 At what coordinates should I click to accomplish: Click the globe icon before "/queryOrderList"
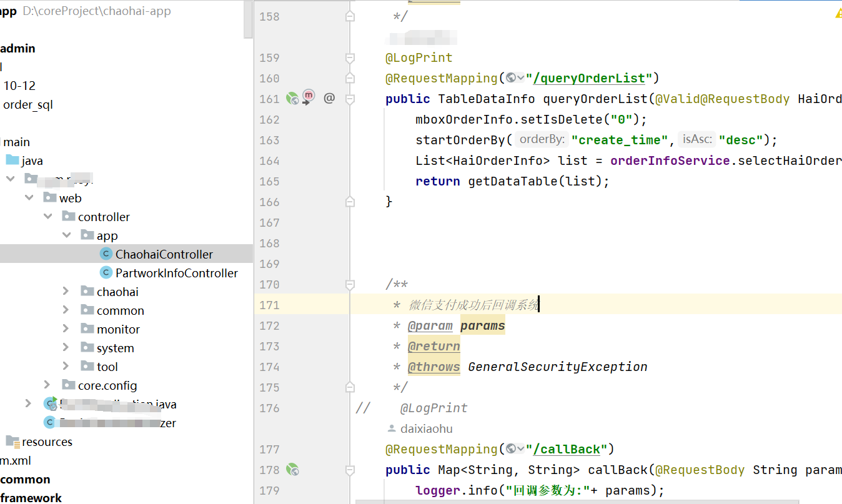(x=512, y=77)
